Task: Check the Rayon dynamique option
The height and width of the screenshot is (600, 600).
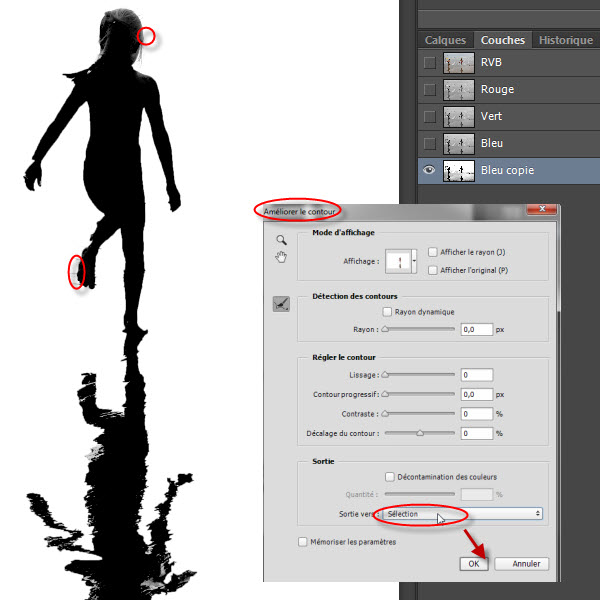Action: [x=387, y=312]
